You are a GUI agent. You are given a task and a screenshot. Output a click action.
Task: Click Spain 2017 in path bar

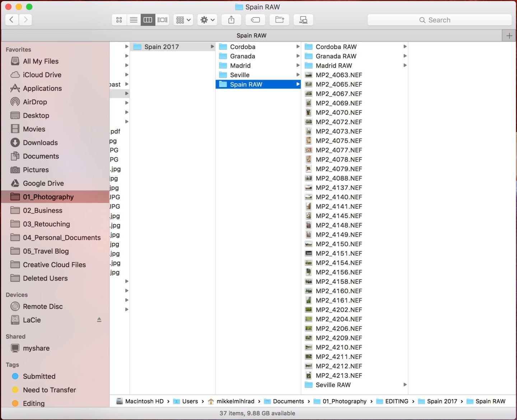438,401
